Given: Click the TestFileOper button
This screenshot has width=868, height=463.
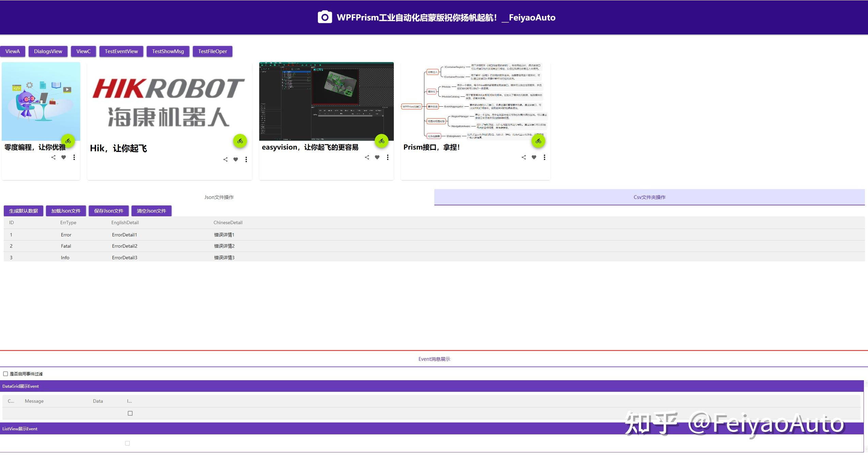Looking at the screenshot, I should click(x=213, y=51).
